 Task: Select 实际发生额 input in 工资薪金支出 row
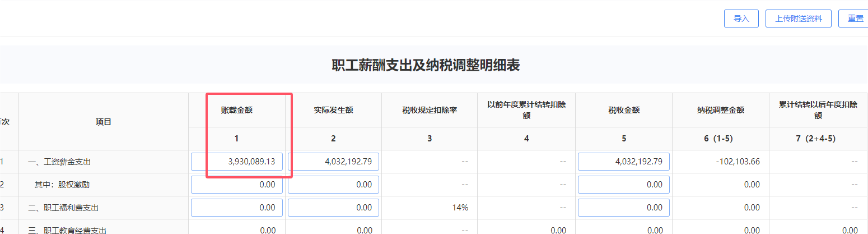click(333, 162)
